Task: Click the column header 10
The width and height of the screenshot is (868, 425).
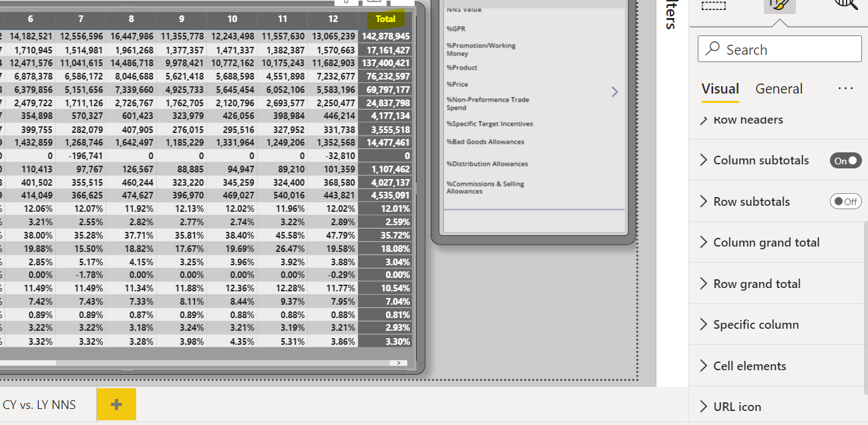Action: point(232,19)
